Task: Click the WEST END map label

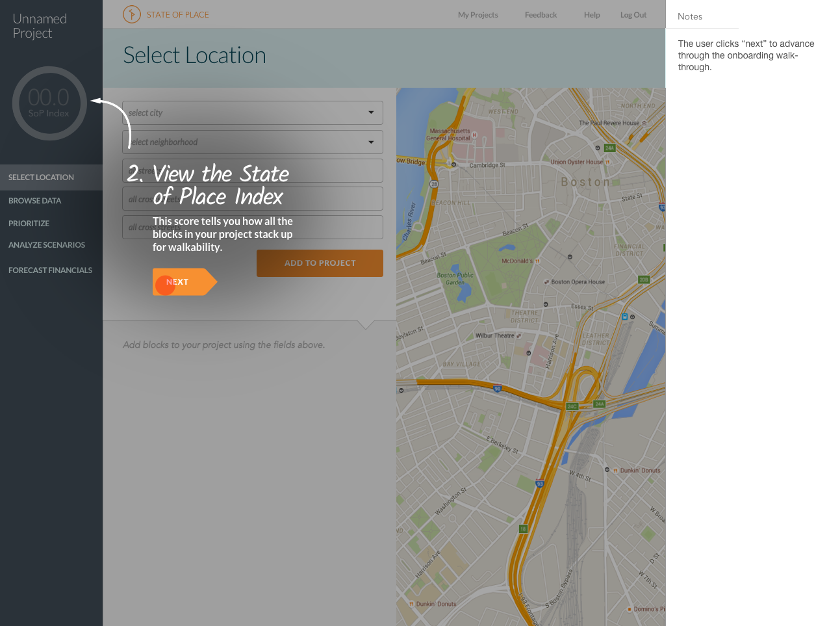Action: [x=503, y=111]
